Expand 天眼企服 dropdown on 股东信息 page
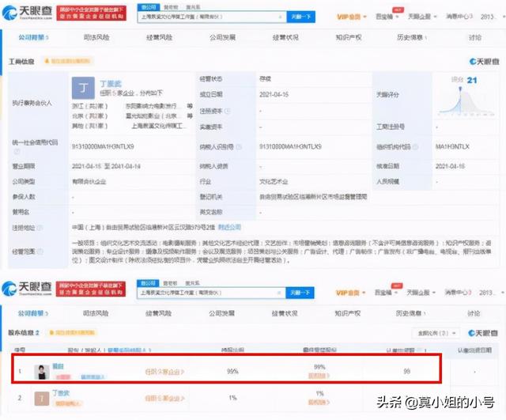 421,293
